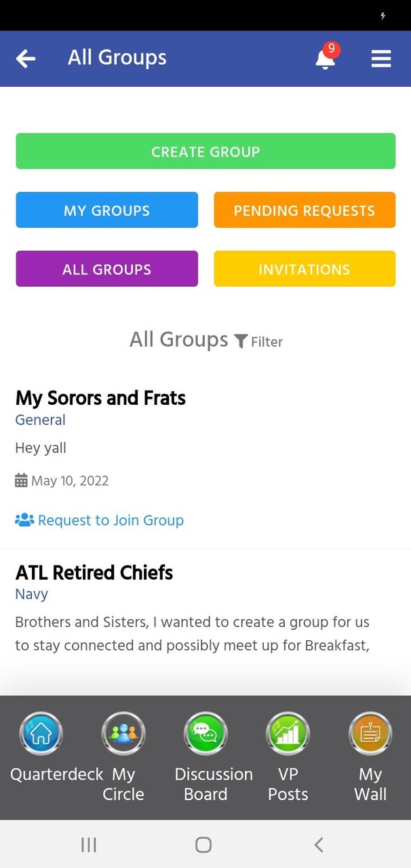Tap the back arrow in the header
The image size is (411, 868).
click(25, 58)
